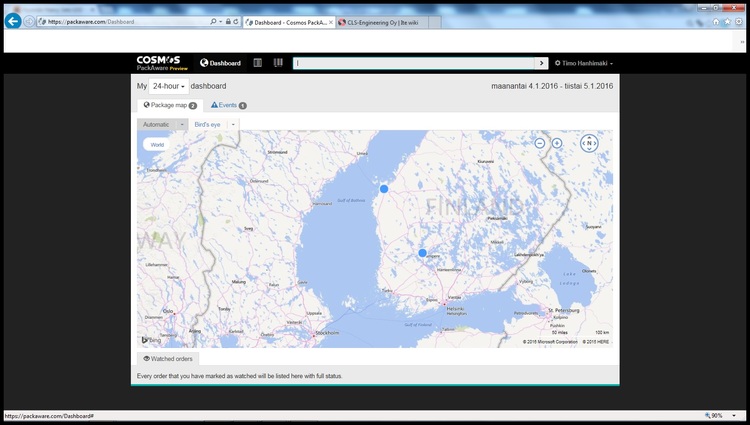This screenshot has width=750, height=425.
Task: Click the address bar URL field
Action: click(x=122, y=22)
